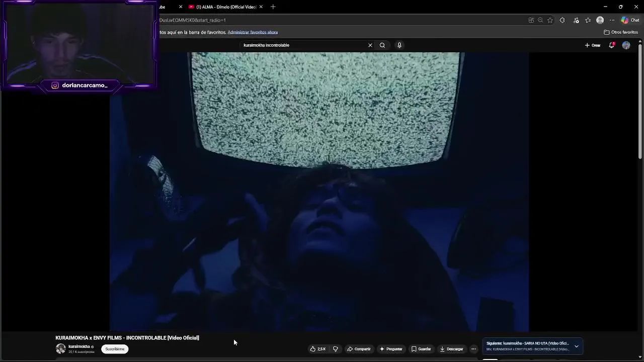Image resolution: width=644 pixels, height=362 pixels.
Task: Start voice search with microphone
Action: 399,45
